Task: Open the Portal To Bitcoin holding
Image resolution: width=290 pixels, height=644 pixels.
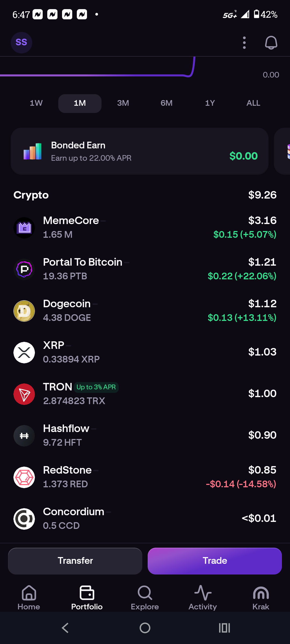Action: [x=145, y=269]
